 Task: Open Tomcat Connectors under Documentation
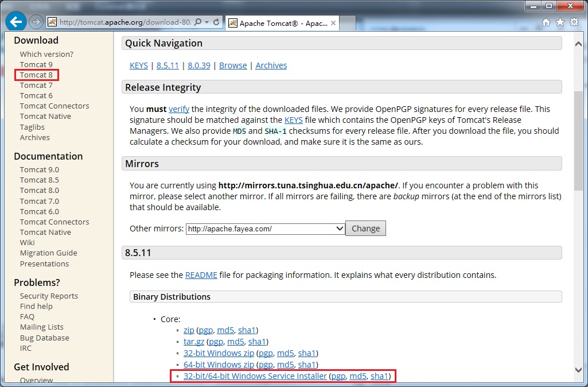point(54,222)
